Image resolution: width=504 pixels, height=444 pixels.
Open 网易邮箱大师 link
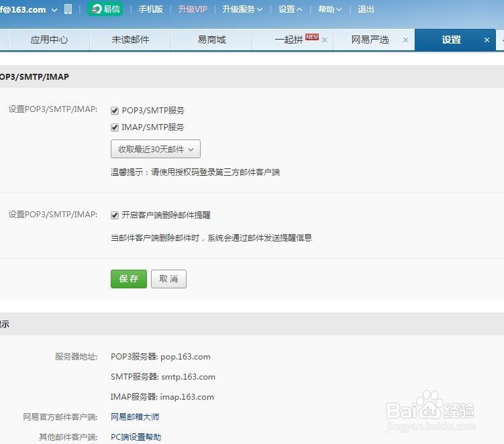[x=135, y=417]
